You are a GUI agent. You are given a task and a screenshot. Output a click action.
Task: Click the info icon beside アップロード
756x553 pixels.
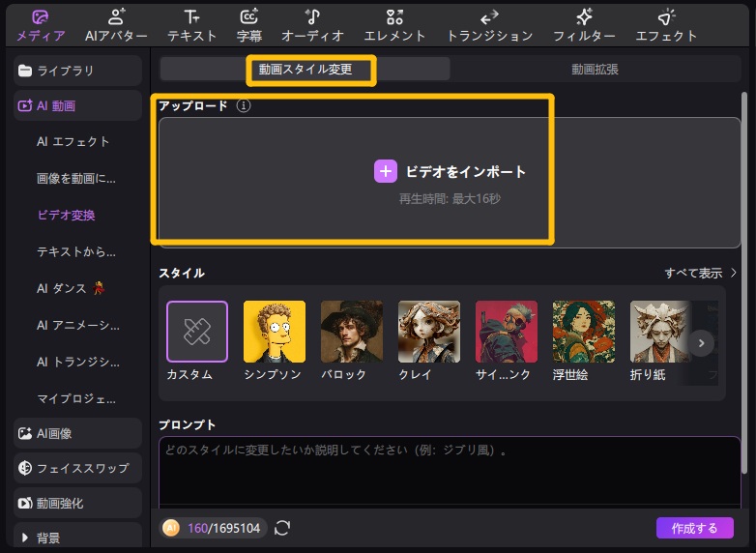coord(244,106)
